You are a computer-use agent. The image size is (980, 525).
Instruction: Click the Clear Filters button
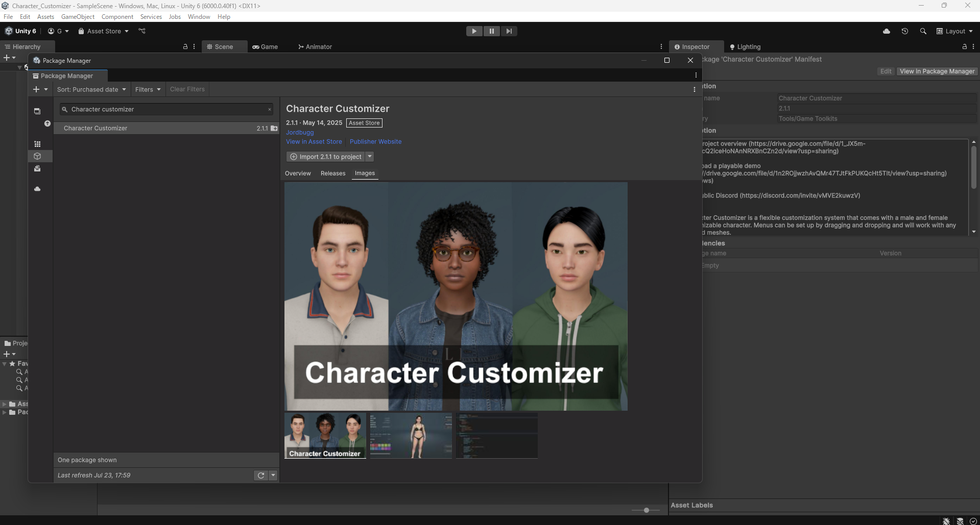187,89
